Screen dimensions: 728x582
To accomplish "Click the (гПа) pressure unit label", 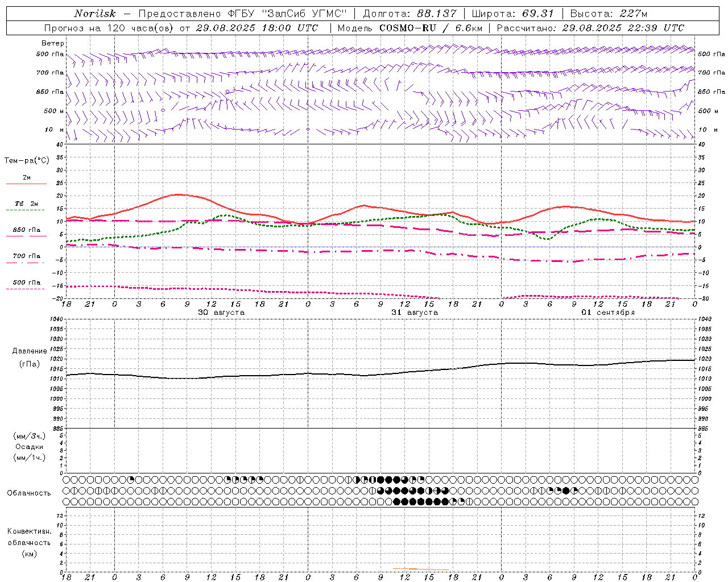I will click(x=30, y=364).
